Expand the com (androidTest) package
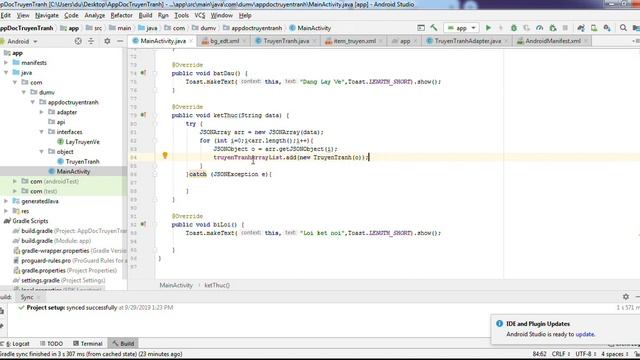The image size is (640, 360). pyautogui.click(x=15, y=181)
